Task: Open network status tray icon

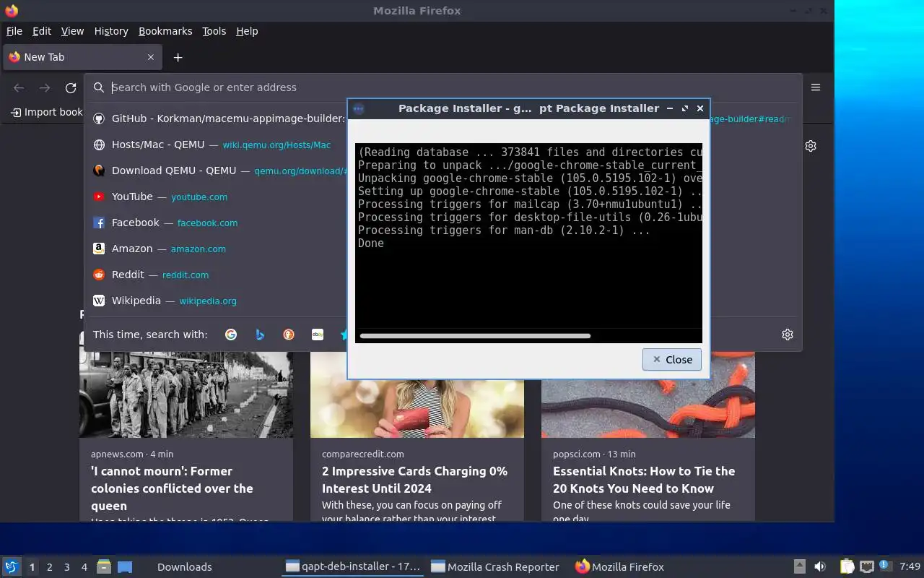Action: pos(867,566)
